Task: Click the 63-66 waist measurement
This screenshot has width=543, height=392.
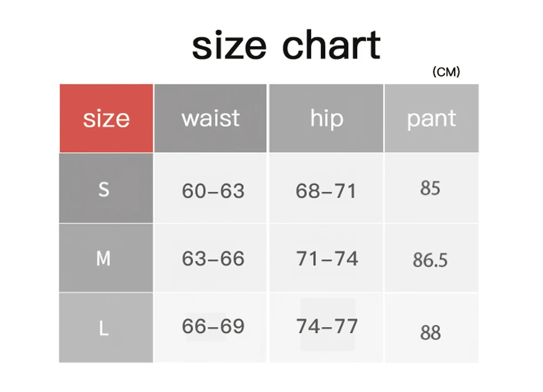Action: (x=213, y=259)
